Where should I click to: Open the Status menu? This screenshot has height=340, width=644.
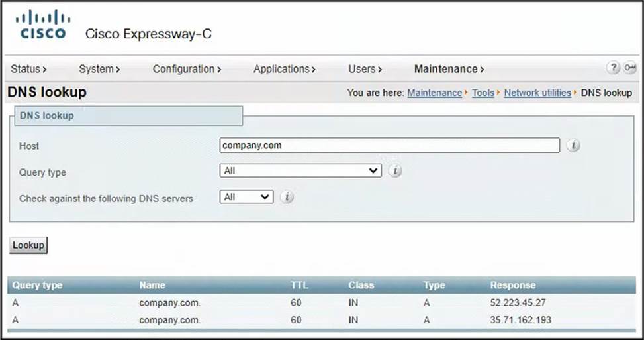pos(28,69)
